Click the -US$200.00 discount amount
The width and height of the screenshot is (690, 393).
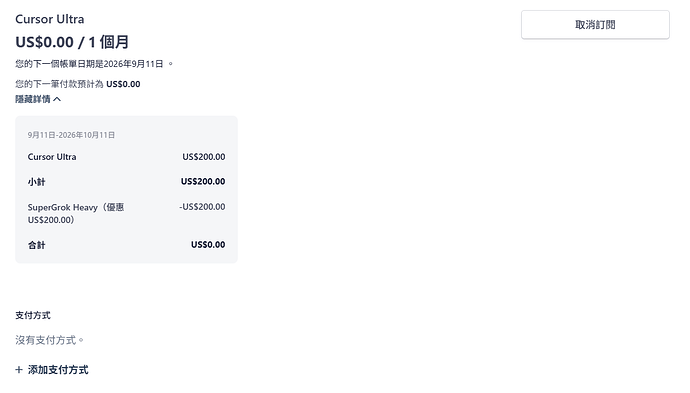click(x=202, y=207)
